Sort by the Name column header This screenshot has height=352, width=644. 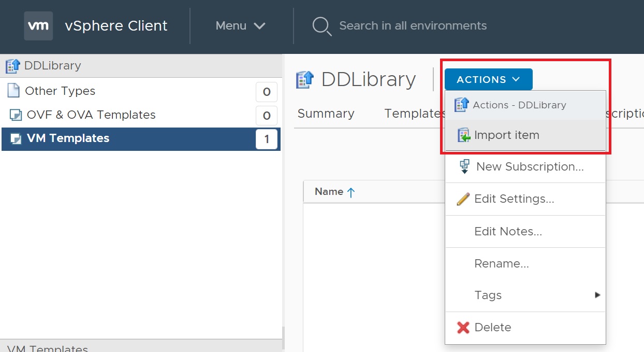pyautogui.click(x=329, y=192)
